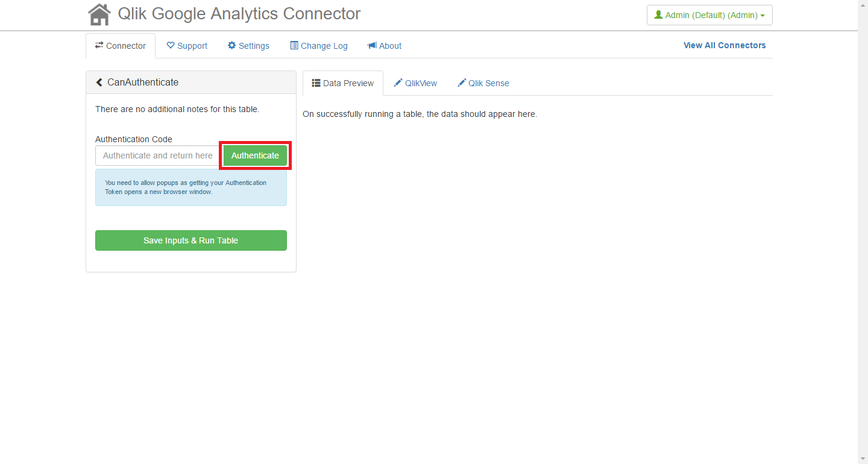The width and height of the screenshot is (868, 464).
Task: Click the green Authenticate button
Action: pyautogui.click(x=255, y=155)
